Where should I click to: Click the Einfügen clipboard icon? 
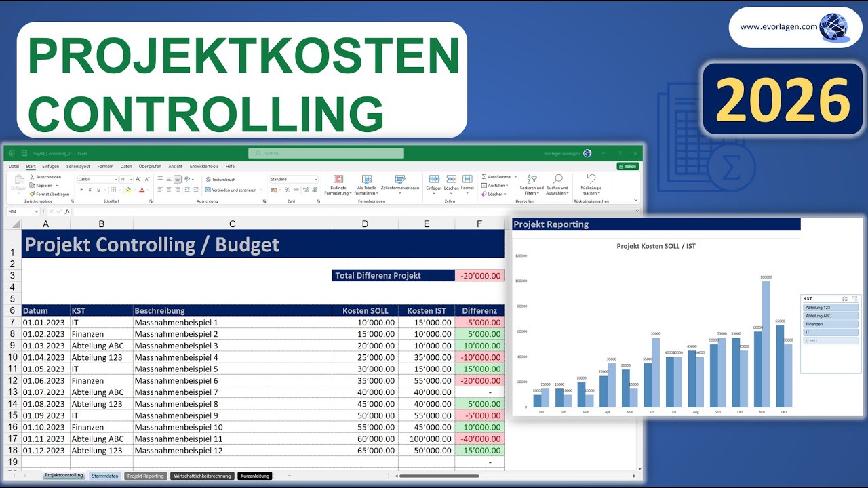click(19, 180)
